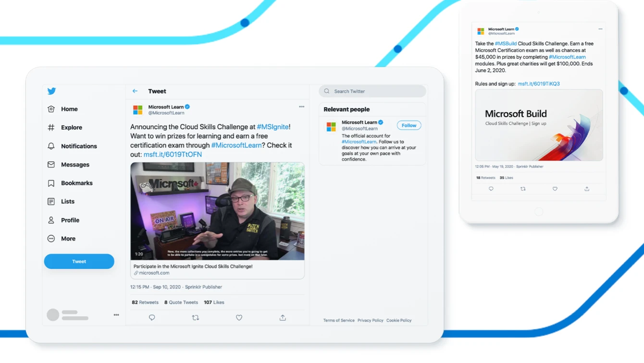
Task: Share the tweet via the upload icon
Action: pos(283,317)
